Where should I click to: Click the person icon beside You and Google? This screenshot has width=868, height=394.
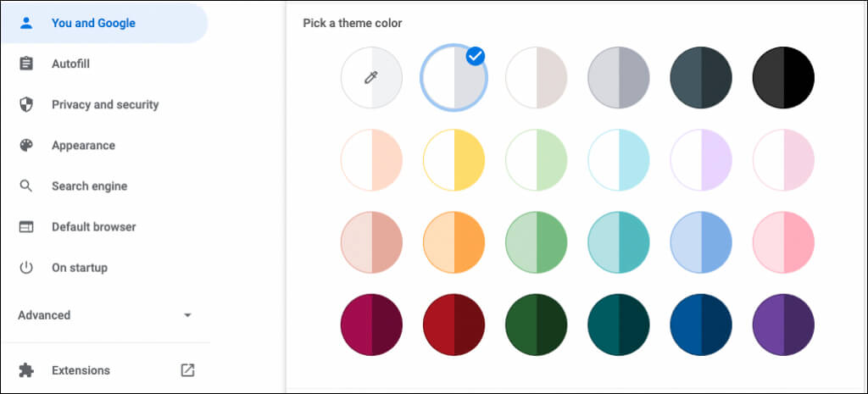[26, 23]
